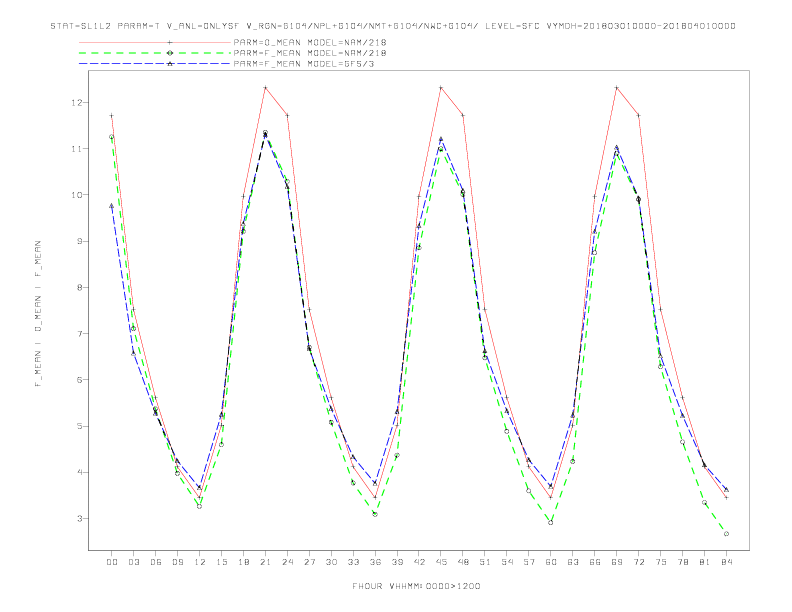Click x-axis tick label 66
The width and height of the screenshot is (792, 612).
pyautogui.click(x=595, y=562)
